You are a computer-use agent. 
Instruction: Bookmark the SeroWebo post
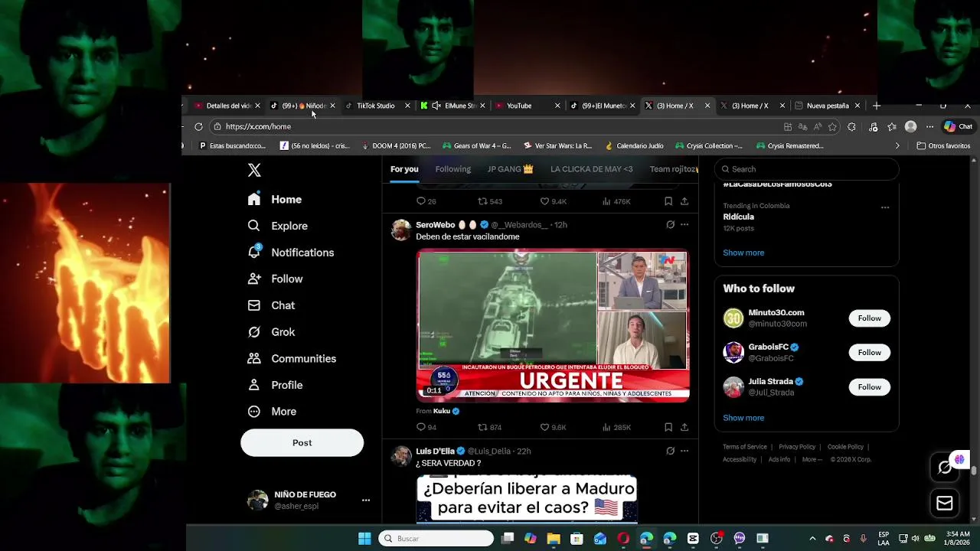point(668,427)
